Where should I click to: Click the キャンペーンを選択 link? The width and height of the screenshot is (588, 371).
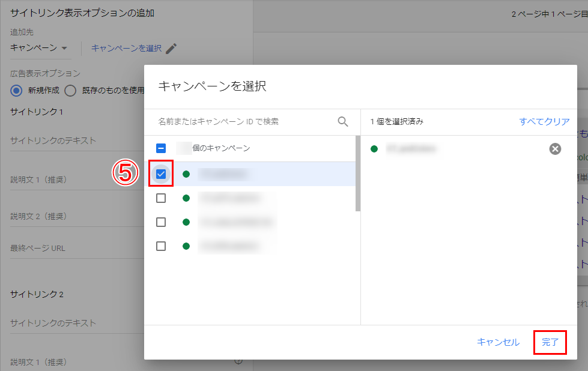point(126,49)
